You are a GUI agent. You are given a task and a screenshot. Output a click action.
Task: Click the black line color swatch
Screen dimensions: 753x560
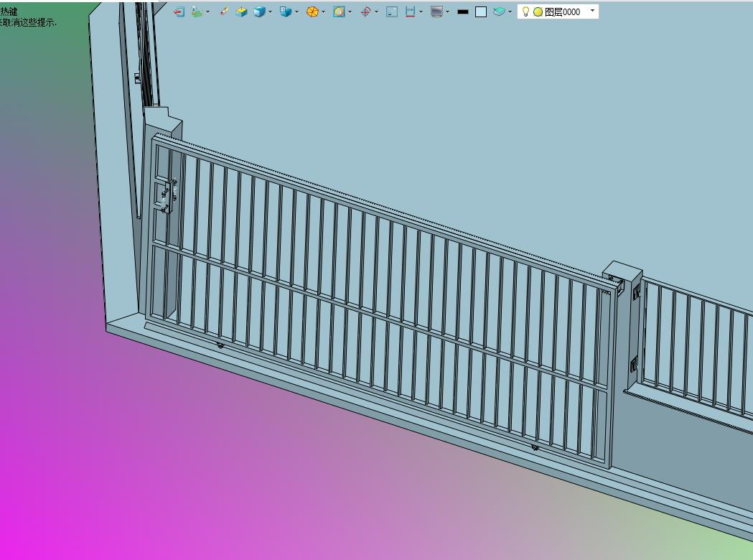[463, 12]
